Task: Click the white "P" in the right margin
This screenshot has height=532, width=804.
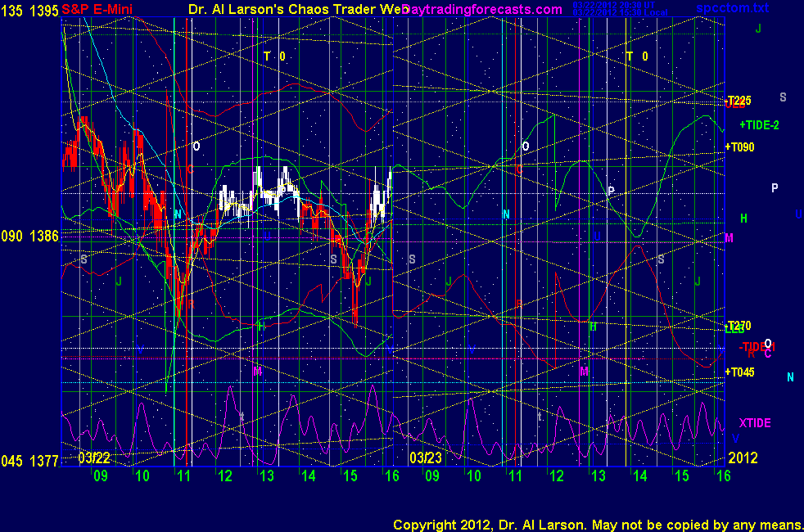Action: (x=775, y=188)
